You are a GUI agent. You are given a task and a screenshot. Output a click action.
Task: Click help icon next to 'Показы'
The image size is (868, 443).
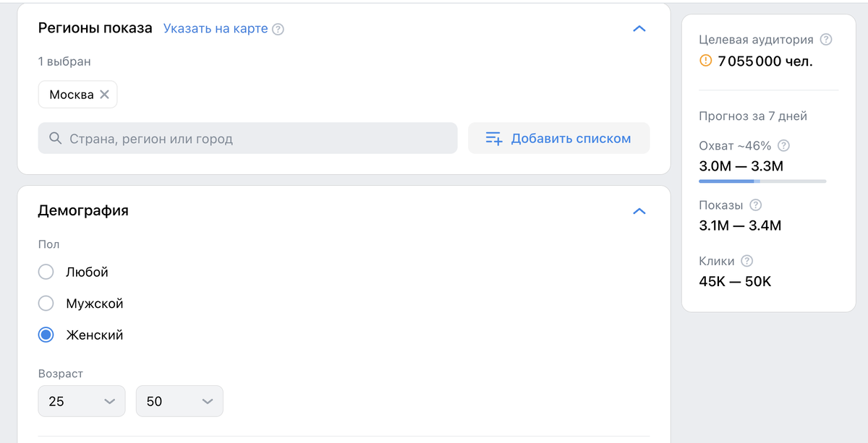(756, 205)
